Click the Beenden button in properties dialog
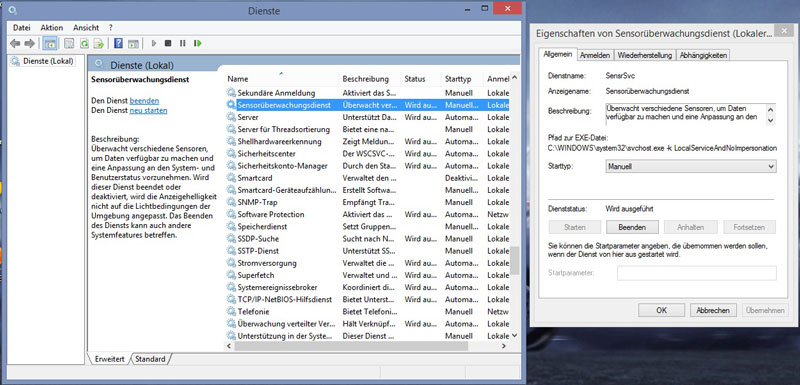The width and height of the screenshot is (800, 385). pos(632,227)
